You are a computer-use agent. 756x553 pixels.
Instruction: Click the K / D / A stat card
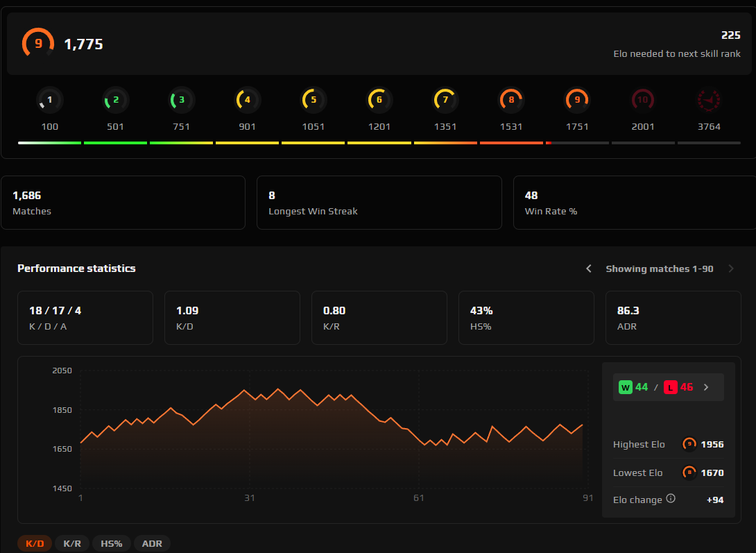tap(85, 318)
